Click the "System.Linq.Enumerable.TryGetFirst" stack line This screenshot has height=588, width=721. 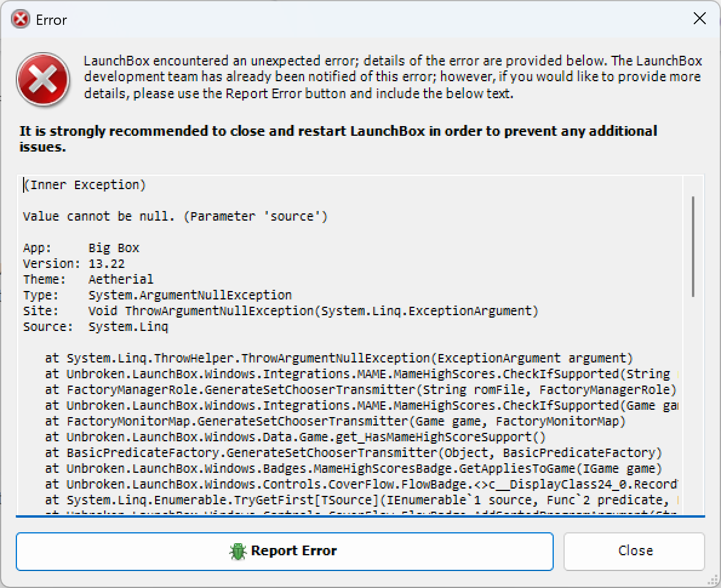(x=361, y=500)
